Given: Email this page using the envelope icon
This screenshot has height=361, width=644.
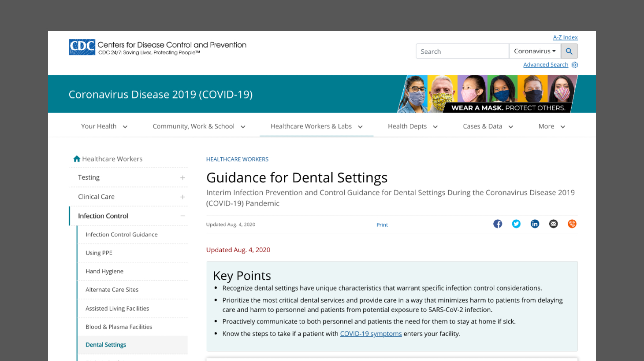Looking at the screenshot, I should (x=553, y=224).
